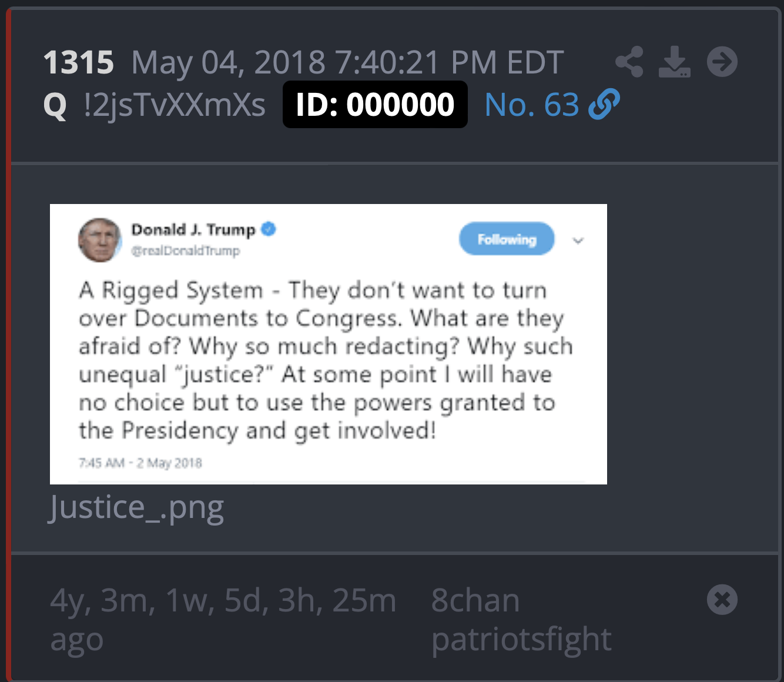Go to post via circled arrow icon
The image size is (784, 682).
coord(722,62)
